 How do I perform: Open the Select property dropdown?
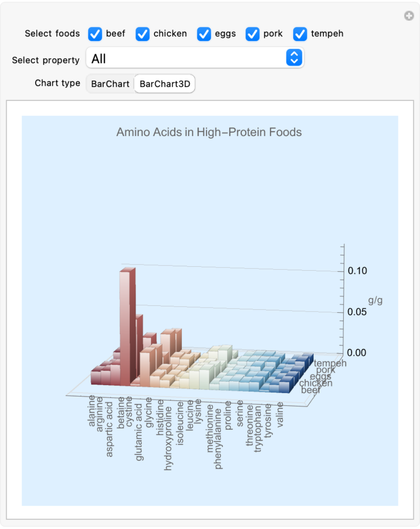(x=195, y=59)
